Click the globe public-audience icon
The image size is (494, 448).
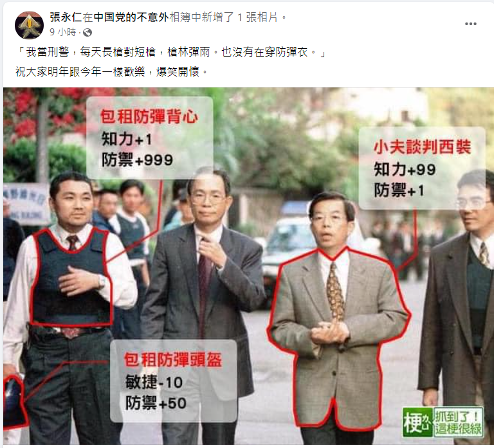click(x=87, y=32)
